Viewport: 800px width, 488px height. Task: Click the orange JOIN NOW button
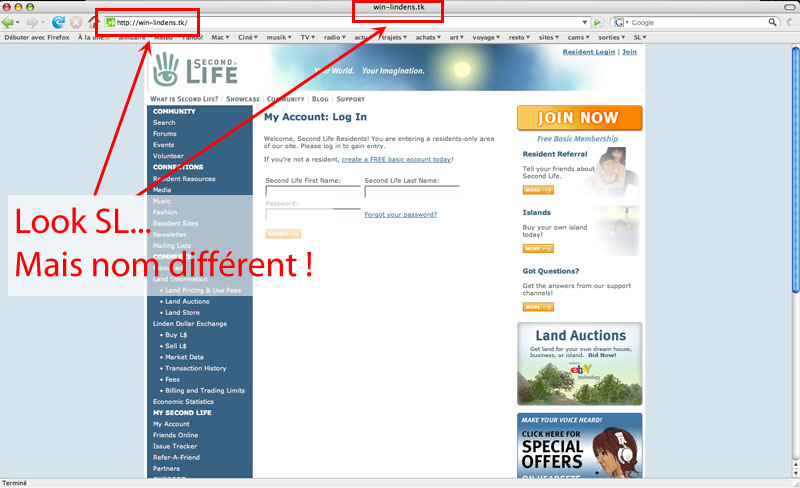(580, 118)
